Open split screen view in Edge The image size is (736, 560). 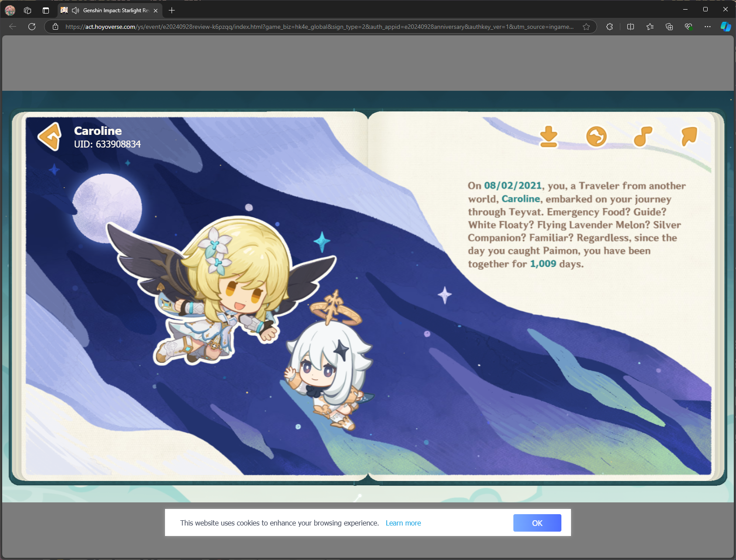(x=630, y=27)
